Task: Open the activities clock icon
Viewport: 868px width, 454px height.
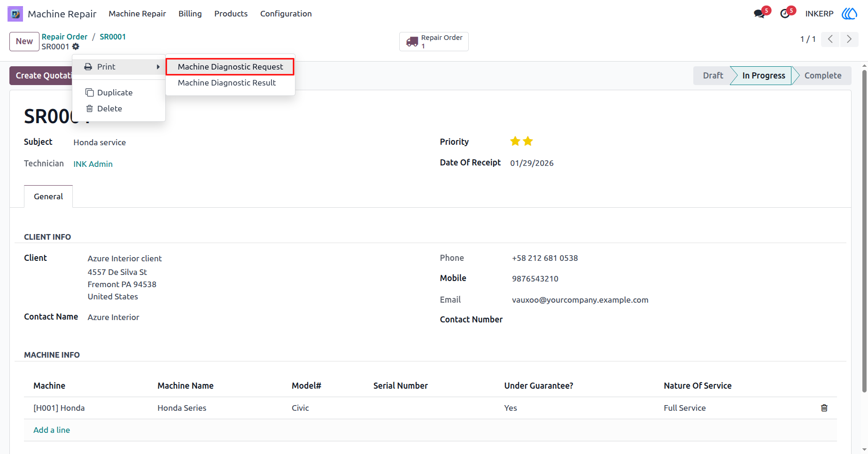Action: [x=785, y=14]
